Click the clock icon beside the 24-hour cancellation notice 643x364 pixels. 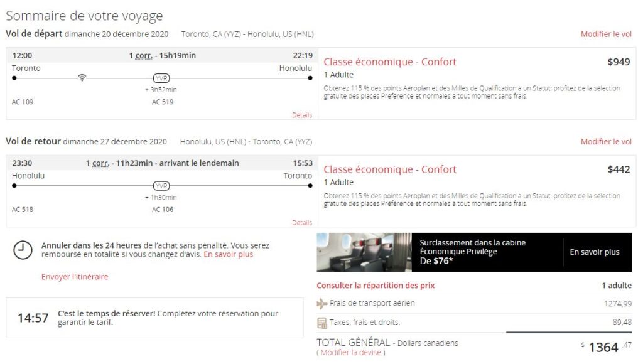pos(23,250)
